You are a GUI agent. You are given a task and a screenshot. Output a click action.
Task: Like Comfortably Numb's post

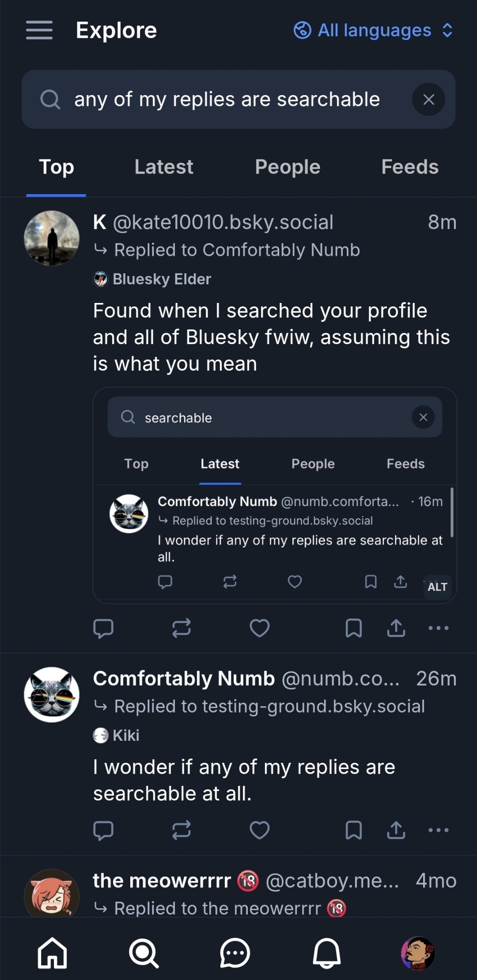tap(260, 830)
